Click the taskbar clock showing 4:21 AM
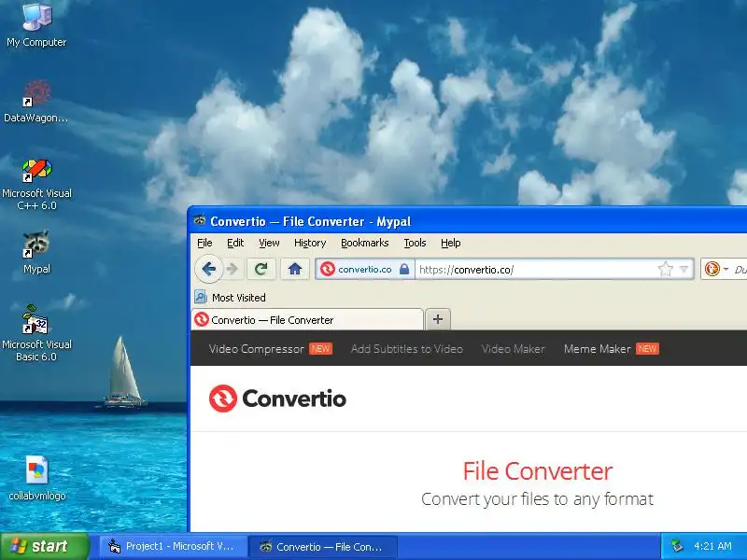 pyautogui.click(x=712, y=546)
